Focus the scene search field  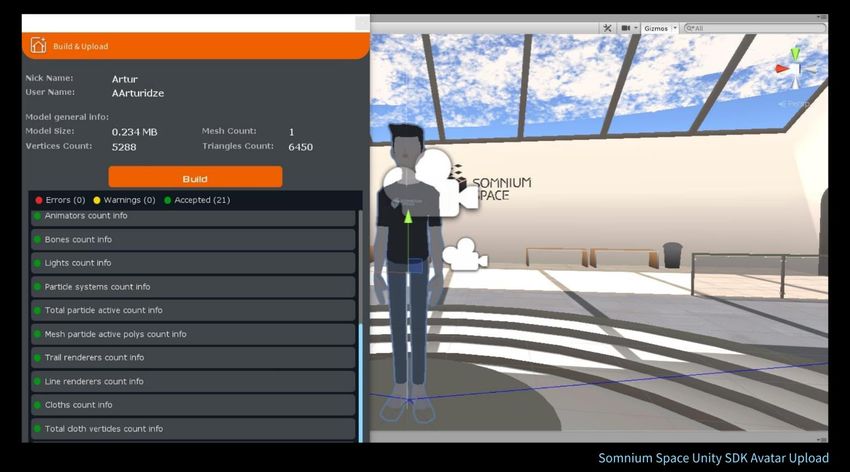click(755, 28)
